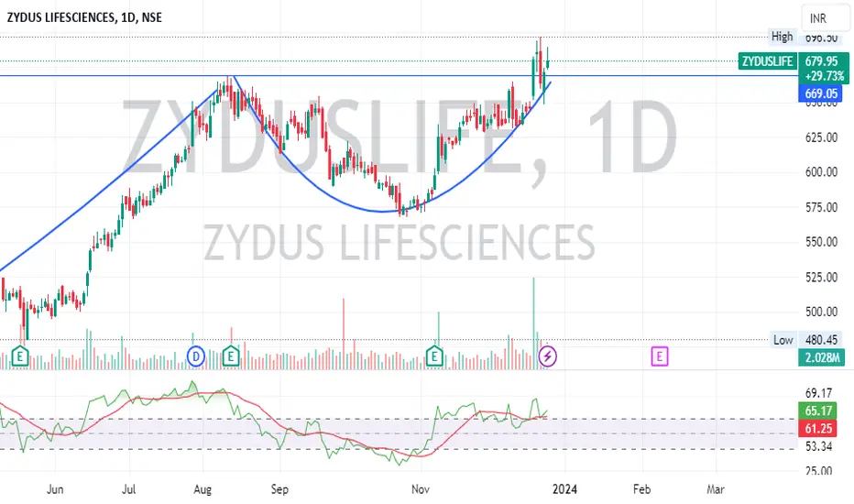This screenshot has height=504, width=854.
Task: Click the 480.45 low price value
Action: (821, 340)
